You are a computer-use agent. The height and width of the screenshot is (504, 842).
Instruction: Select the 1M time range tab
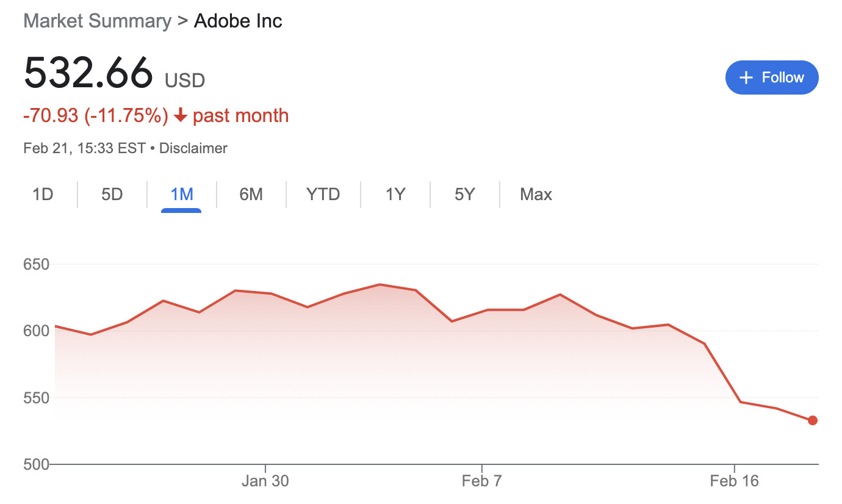tap(182, 195)
